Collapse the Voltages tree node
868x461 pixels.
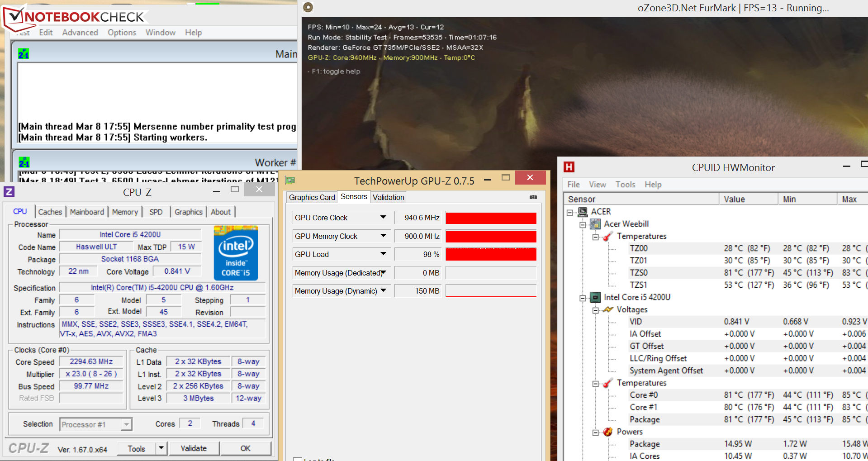596,310
